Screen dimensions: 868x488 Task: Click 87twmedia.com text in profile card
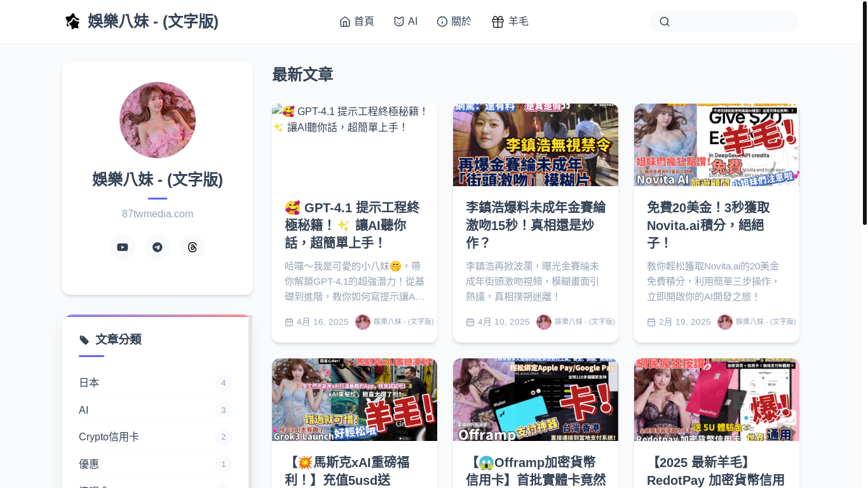tap(158, 214)
